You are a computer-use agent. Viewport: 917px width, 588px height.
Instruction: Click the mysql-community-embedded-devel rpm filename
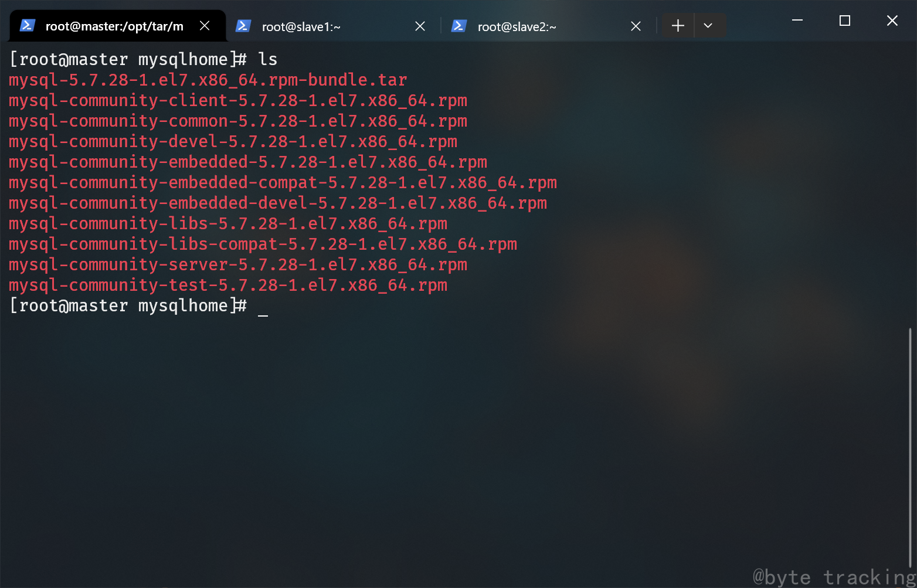(x=278, y=203)
